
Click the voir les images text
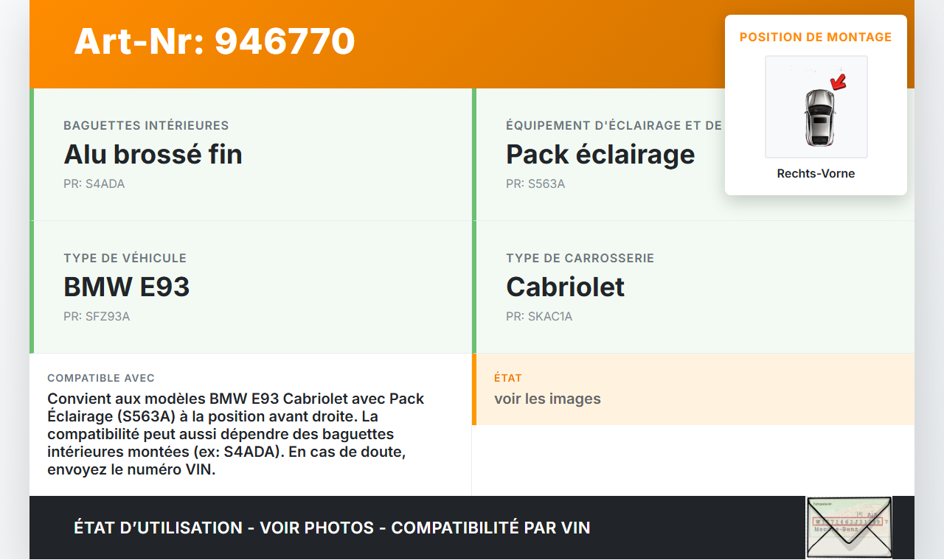point(547,399)
